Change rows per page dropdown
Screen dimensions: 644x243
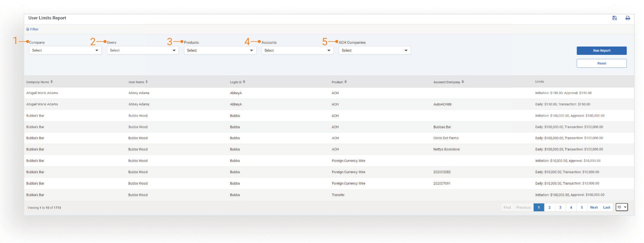[622, 207]
